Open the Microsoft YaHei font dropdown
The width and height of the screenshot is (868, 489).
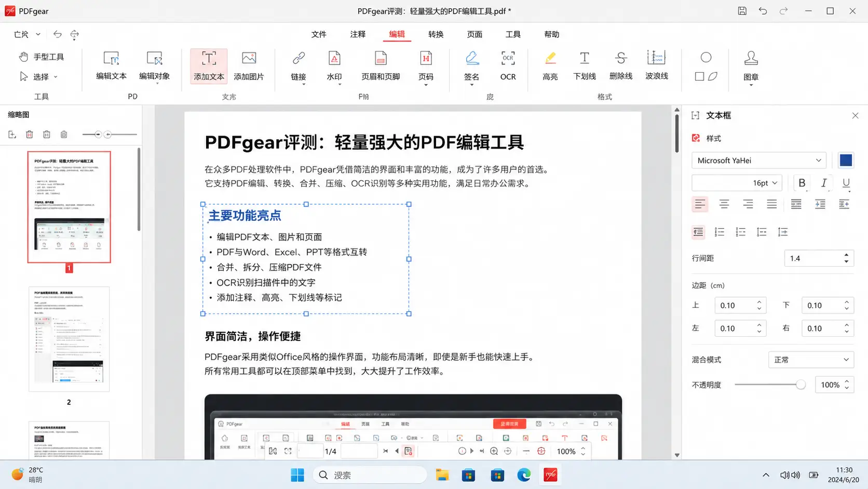758,161
